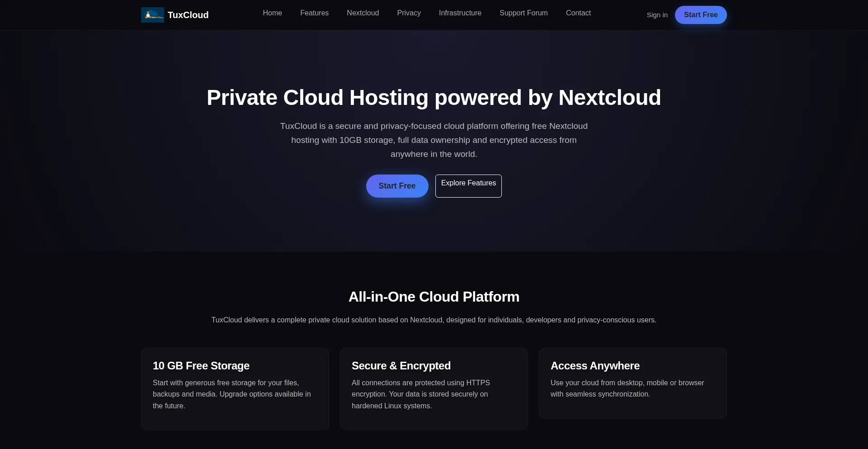Select Privacy in the top menu
This screenshot has height=449, width=868.
click(x=409, y=13)
